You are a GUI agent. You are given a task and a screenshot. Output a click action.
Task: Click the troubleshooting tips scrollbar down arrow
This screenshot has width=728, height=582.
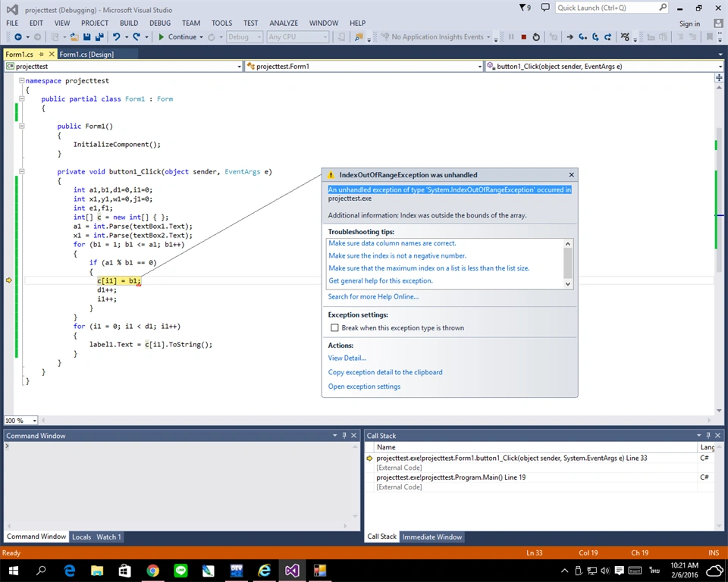pyautogui.click(x=568, y=284)
